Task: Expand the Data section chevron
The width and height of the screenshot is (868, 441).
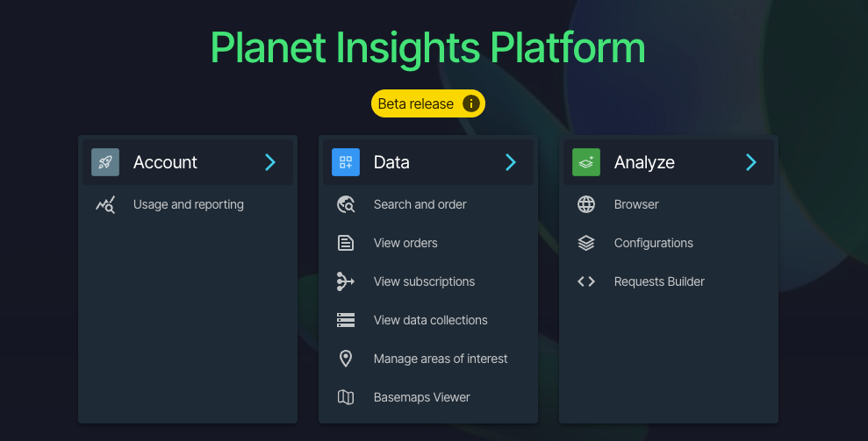Action: 511,162
